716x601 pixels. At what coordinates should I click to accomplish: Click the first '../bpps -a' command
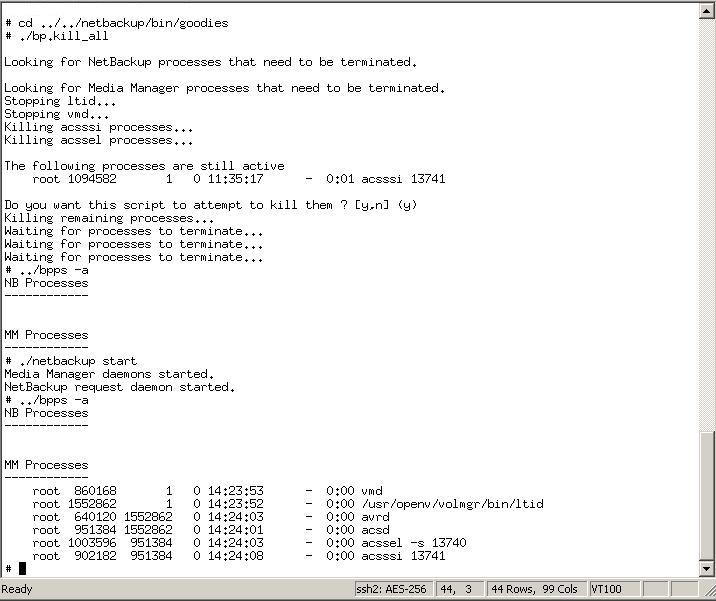46,270
